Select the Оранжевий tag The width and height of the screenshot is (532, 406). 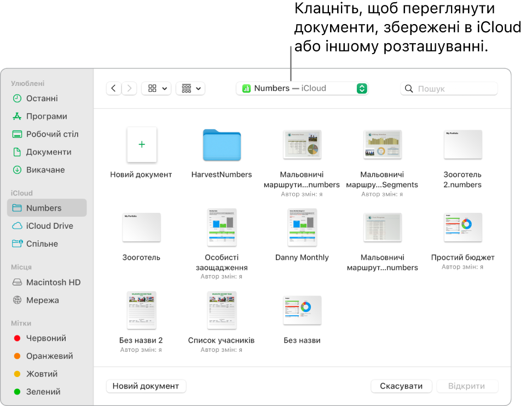click(x=47, y=356)
